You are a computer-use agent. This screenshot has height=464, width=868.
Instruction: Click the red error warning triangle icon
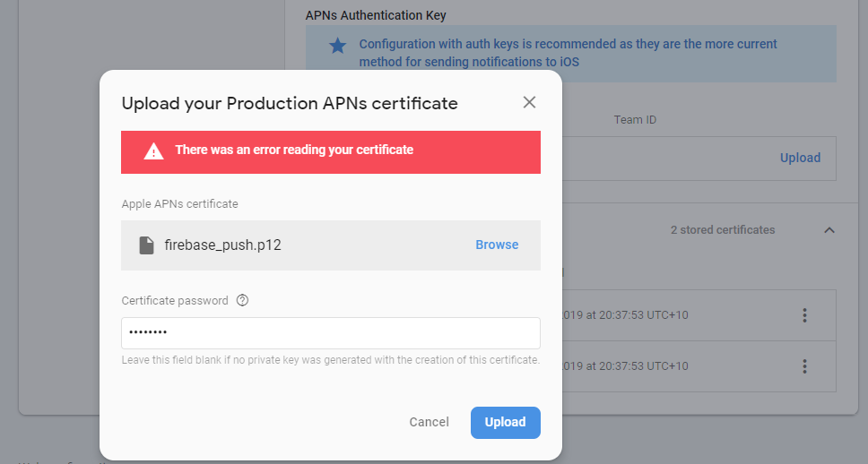click(x=153, y=151)
